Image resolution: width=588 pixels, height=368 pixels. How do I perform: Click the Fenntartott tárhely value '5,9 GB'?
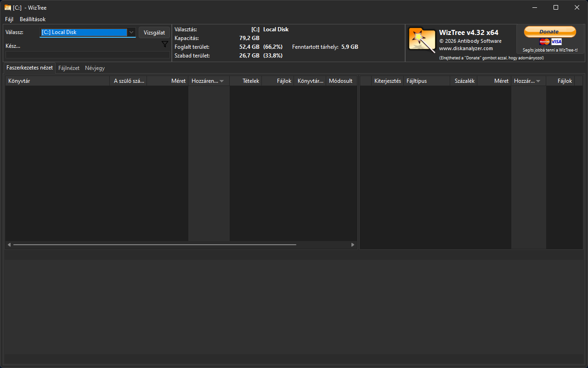[350, 47]
